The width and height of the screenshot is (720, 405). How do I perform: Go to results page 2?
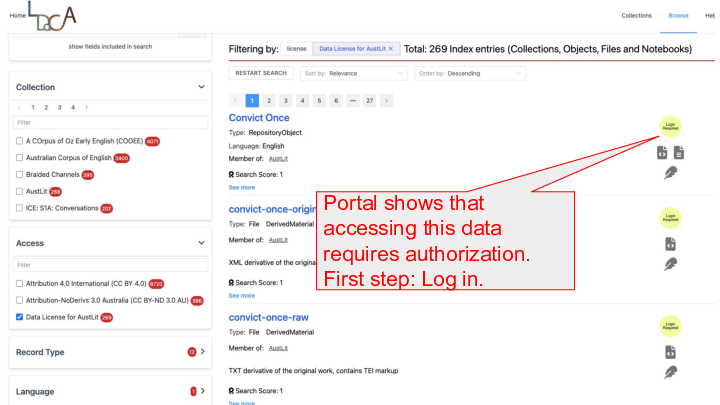point(269,101)
